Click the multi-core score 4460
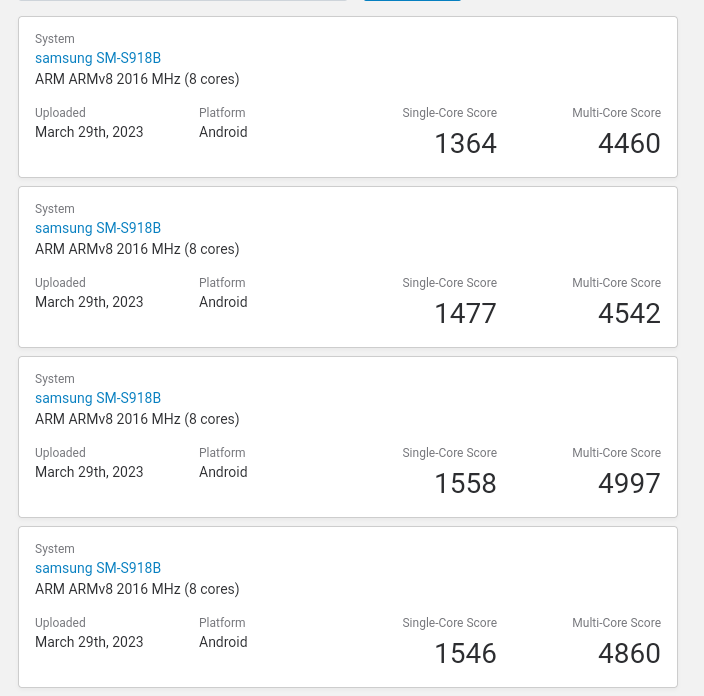 tap(629, 144)
